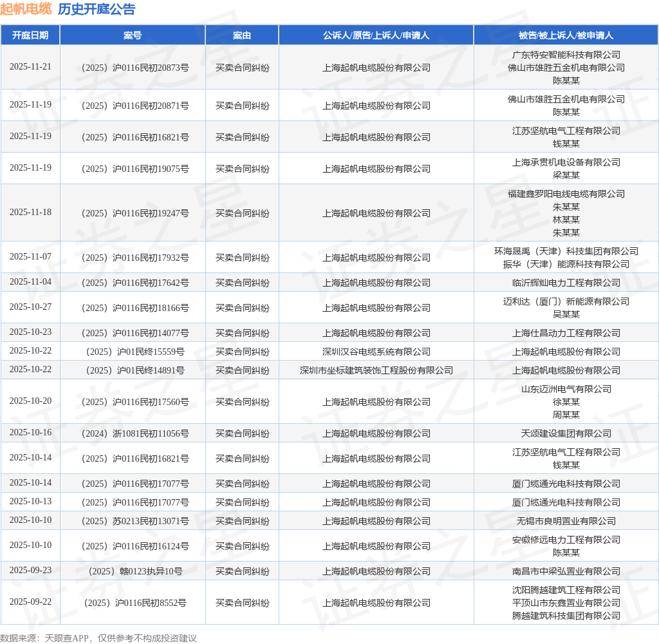Click defendant 沈阳腾越建筑工程有限公司
The height and width of the screenshot is (644, 659).
566,590
